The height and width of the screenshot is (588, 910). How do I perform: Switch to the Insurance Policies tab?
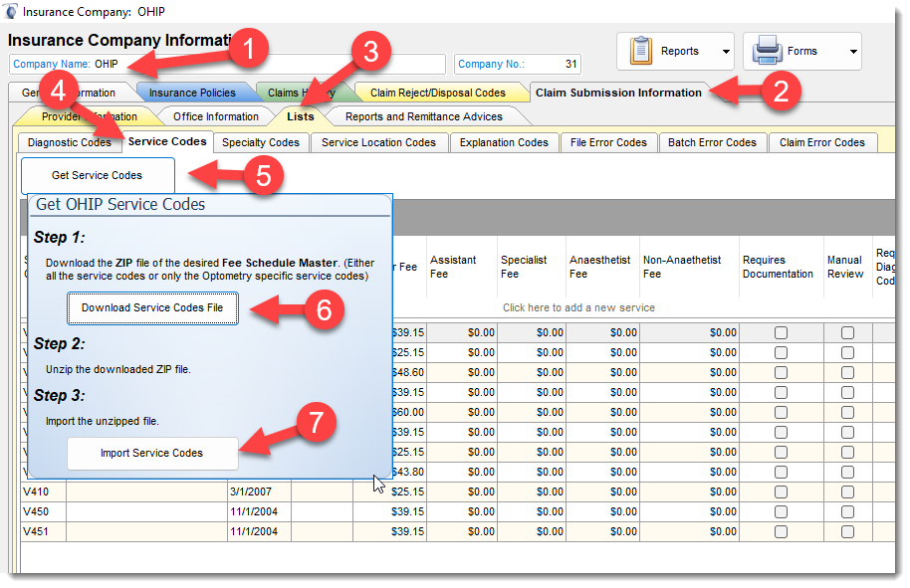pyautogui.click(x=192, y=93)
